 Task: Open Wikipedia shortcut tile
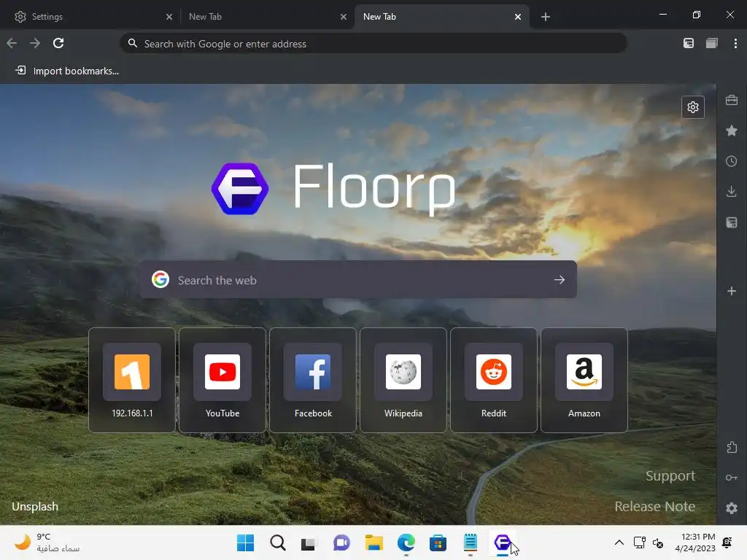click(403, 380)
